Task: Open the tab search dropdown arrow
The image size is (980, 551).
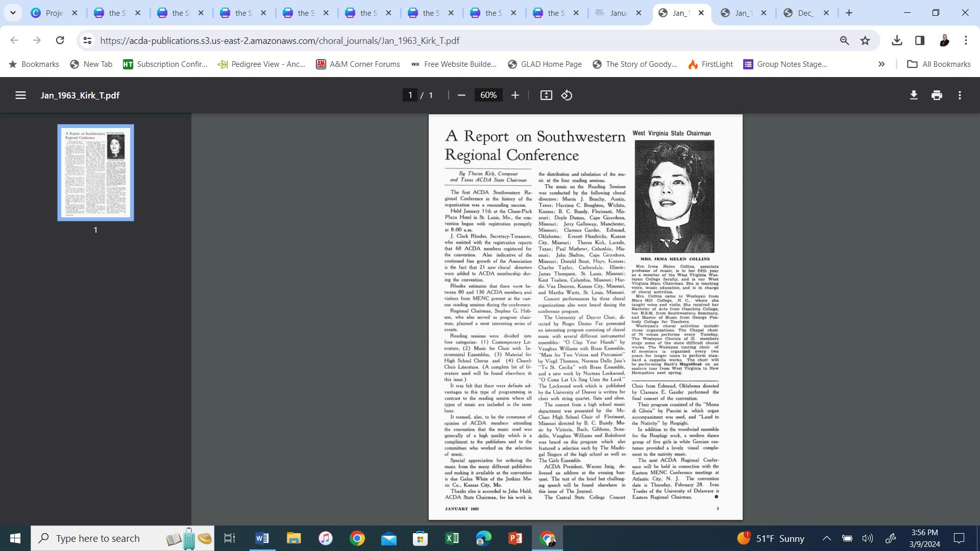Action: tap(13, 13)
